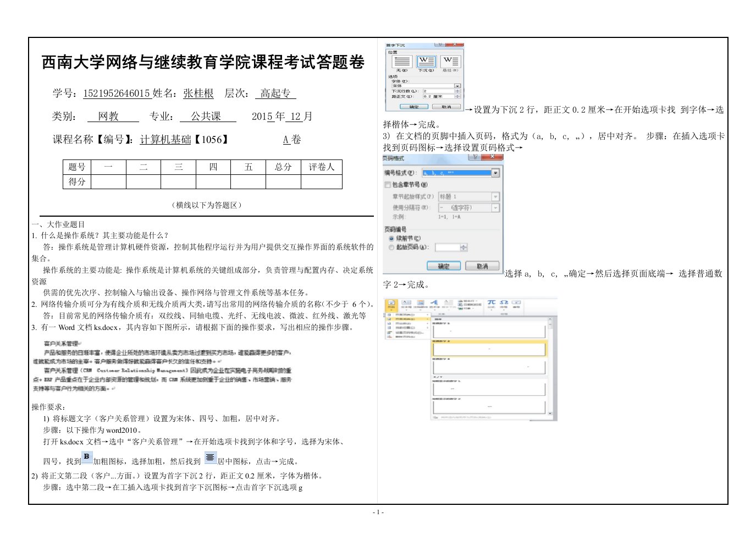Click the page number - 1 - at bottom
The image size is (756, 534).
point(378,512)
